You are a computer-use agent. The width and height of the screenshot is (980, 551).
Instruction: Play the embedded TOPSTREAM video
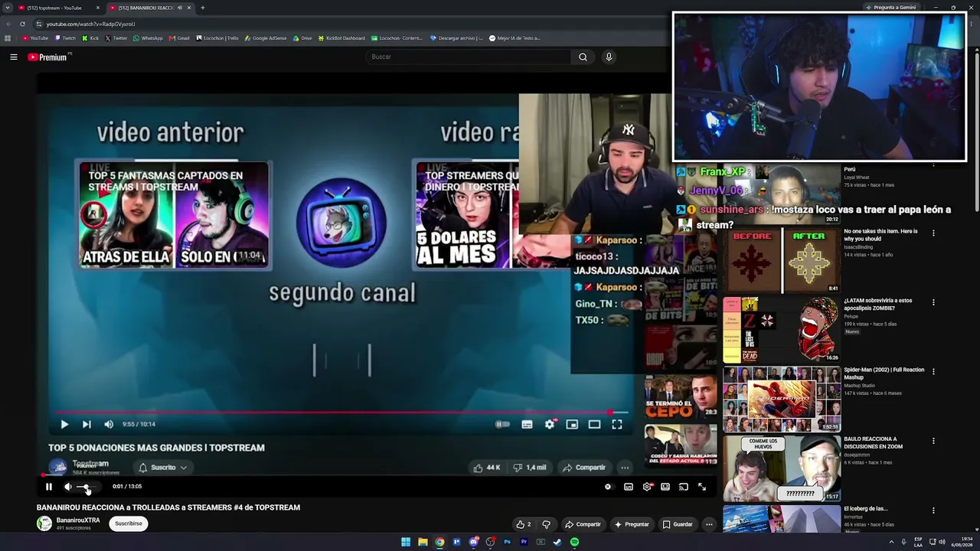pos(64,425)
